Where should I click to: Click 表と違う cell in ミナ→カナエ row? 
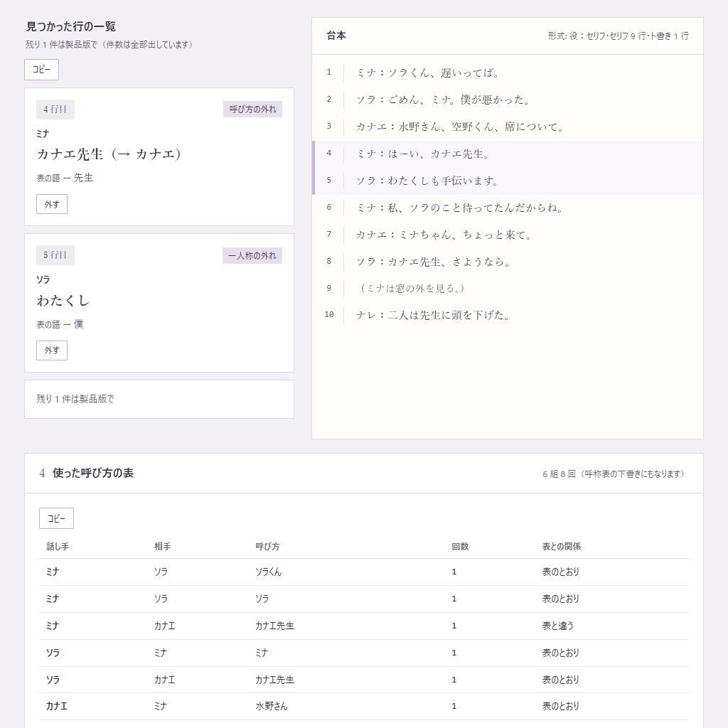click(x=557, y=626)
